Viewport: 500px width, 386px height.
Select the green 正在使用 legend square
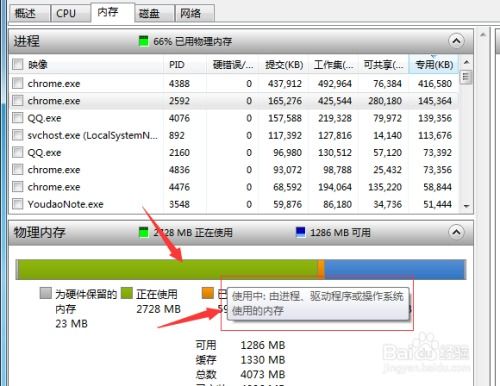coord(127,293)
